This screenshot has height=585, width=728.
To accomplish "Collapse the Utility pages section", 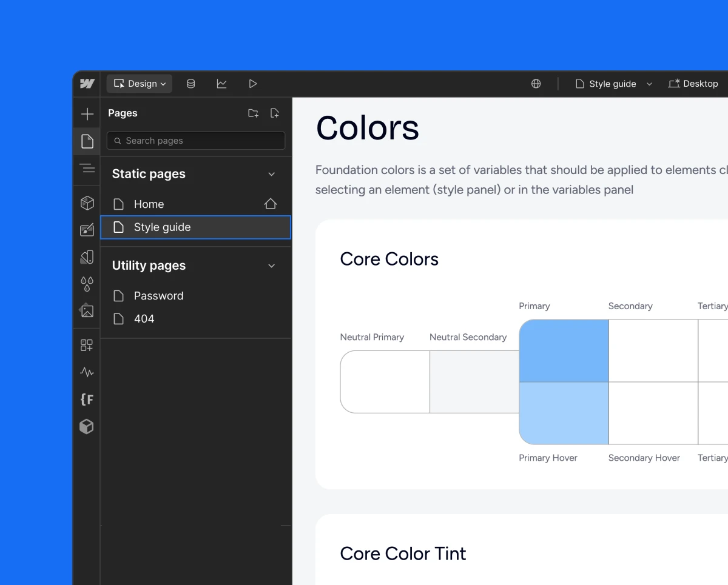I will click(271, 266).
